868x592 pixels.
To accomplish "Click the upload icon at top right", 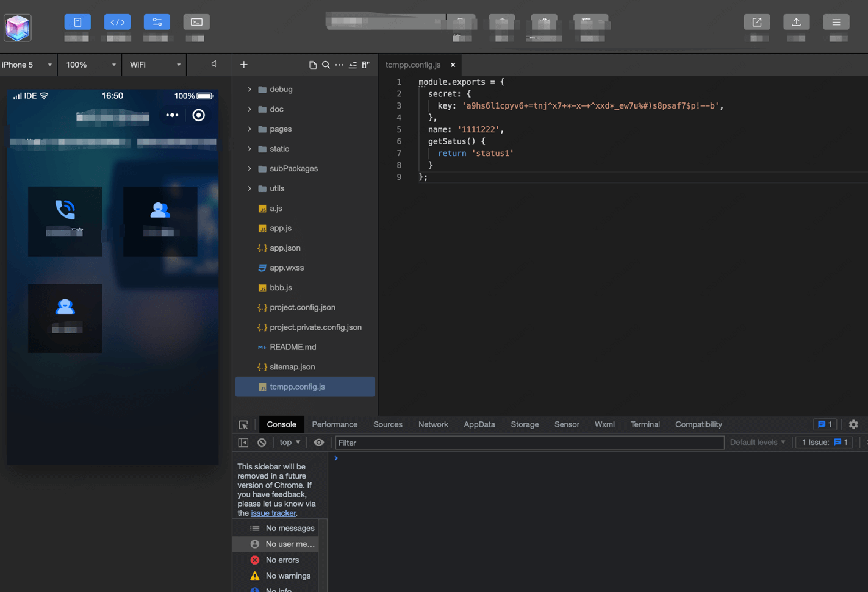I will 796,23.
